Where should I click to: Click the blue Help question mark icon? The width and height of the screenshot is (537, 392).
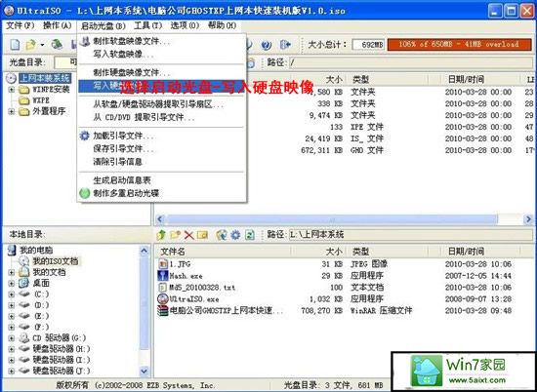267,45
